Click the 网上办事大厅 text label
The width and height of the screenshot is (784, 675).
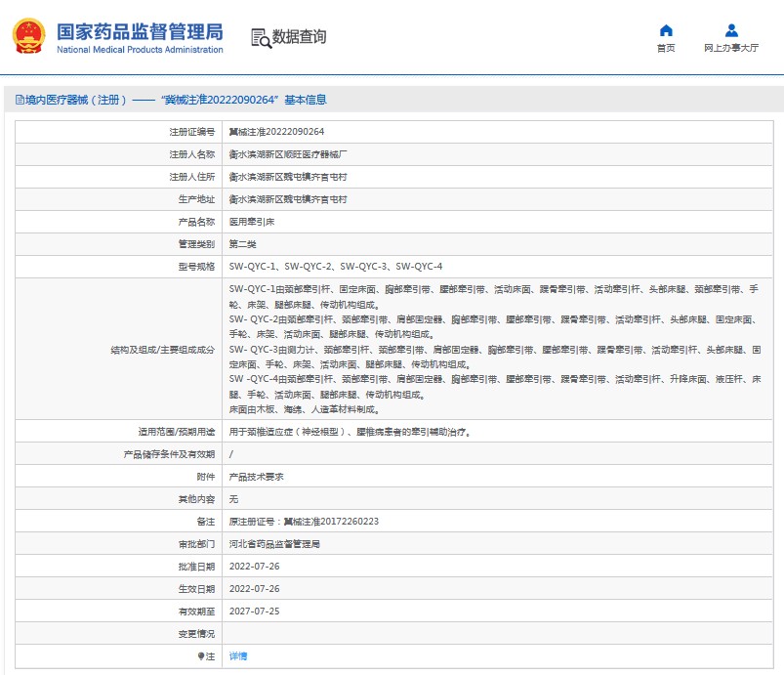click(x=731, y=48)
